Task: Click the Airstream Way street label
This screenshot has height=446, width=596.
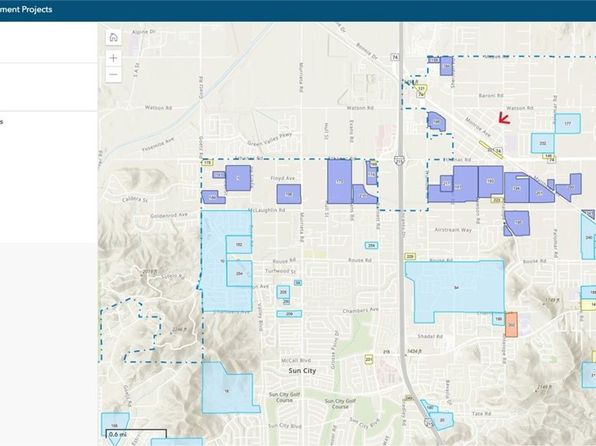Action: pos(453,230)
